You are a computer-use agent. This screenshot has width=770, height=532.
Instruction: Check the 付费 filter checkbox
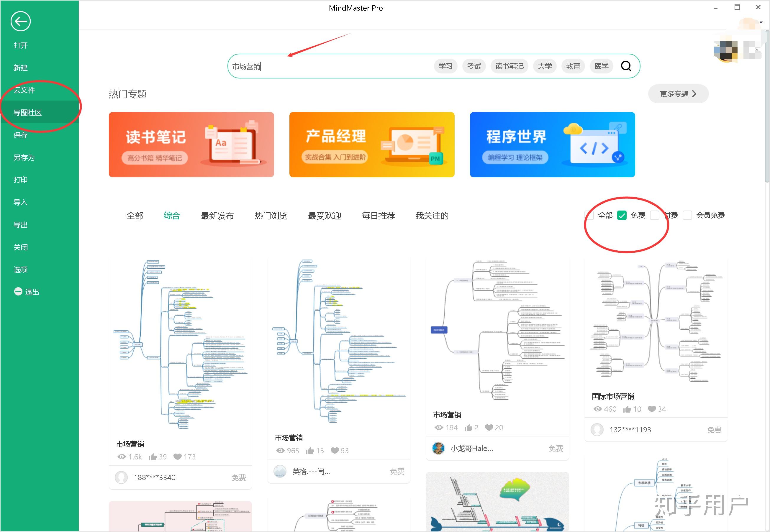[x=655, y=215]
